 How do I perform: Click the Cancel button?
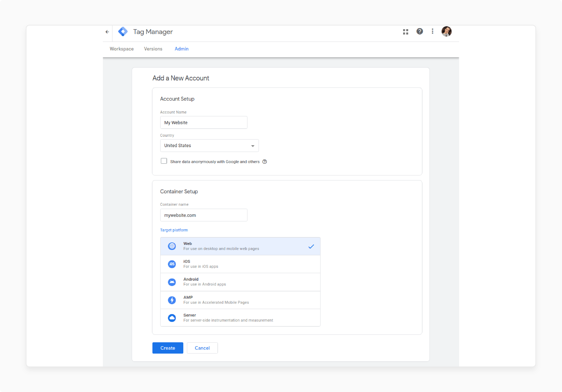pos(202,348)
